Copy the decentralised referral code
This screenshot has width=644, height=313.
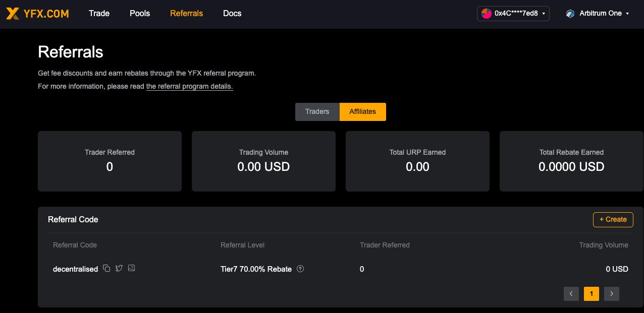tap(106, 268)
